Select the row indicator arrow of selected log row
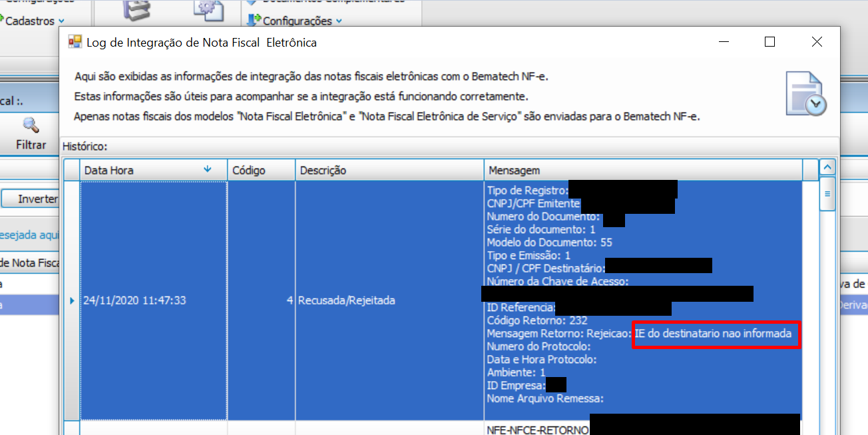 click(72, 300)
